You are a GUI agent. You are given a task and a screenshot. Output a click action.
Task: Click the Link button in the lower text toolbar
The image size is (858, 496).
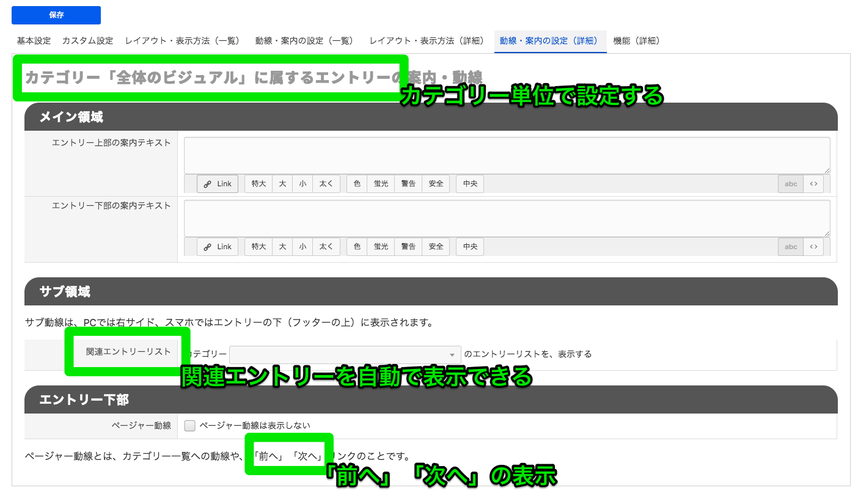(217, 247)
